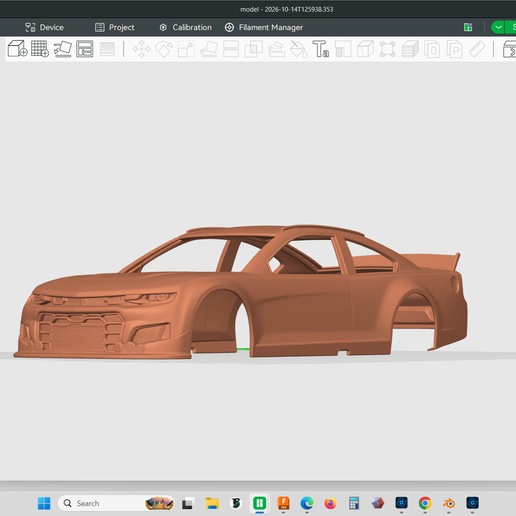This screenshot has width=516, height=516.
Task: Click the wireframe cube toolbar icon
Action: pyautogui.click(x=365, y=49)
